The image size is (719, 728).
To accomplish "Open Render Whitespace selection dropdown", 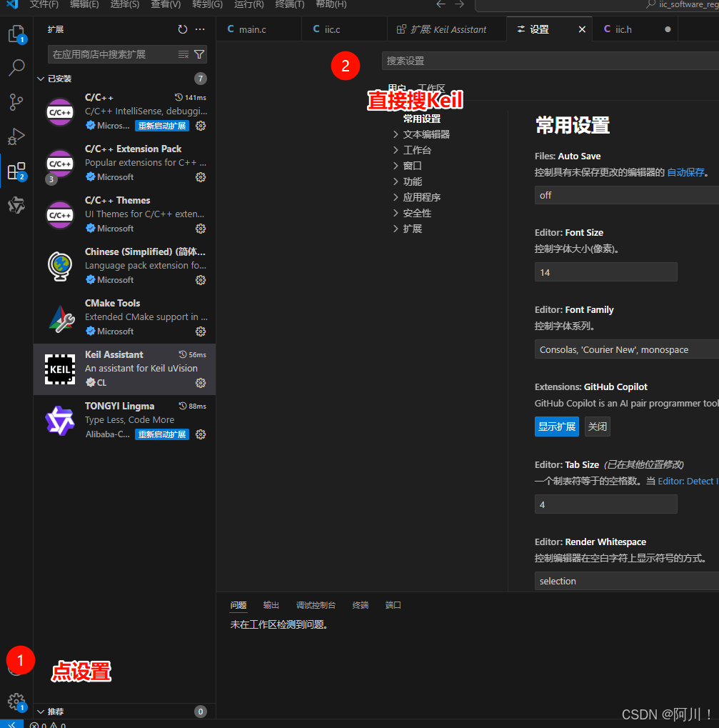I will (627, 582).
